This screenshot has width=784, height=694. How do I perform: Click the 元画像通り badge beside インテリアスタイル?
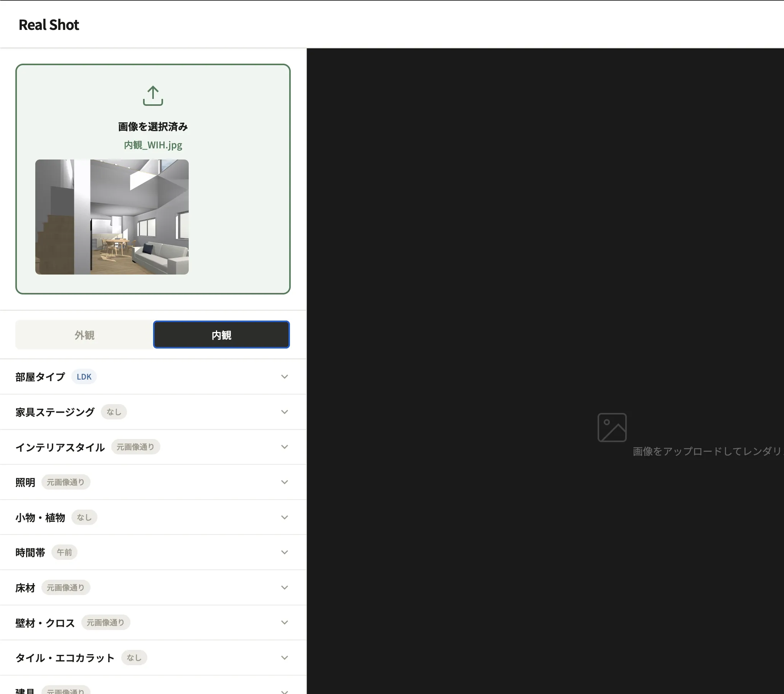point(135,447)
